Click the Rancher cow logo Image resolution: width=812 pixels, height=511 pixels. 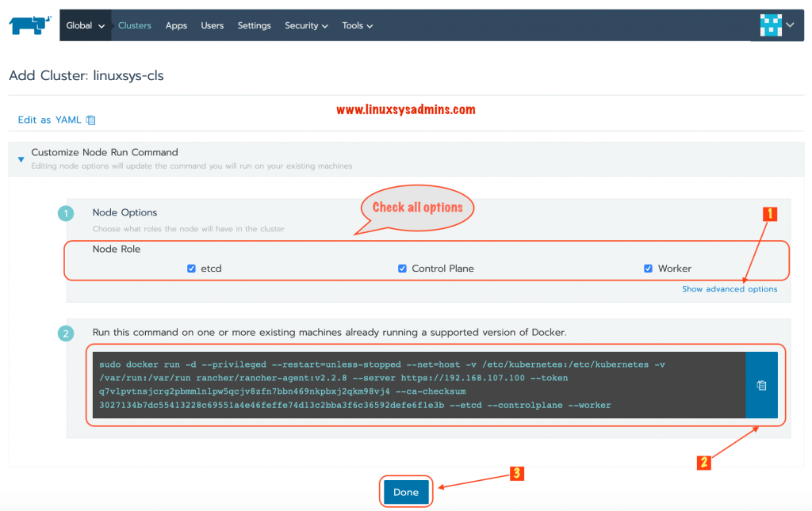coord(30,25)
